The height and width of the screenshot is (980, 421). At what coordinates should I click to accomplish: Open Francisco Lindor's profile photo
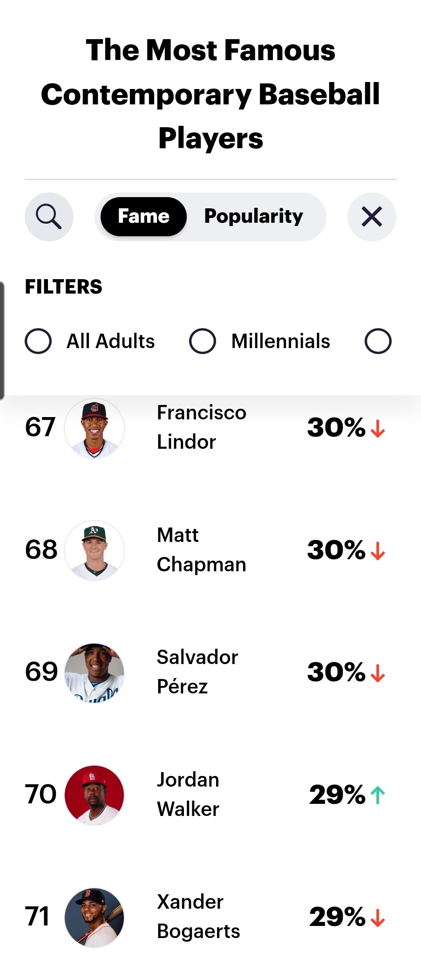95,428
